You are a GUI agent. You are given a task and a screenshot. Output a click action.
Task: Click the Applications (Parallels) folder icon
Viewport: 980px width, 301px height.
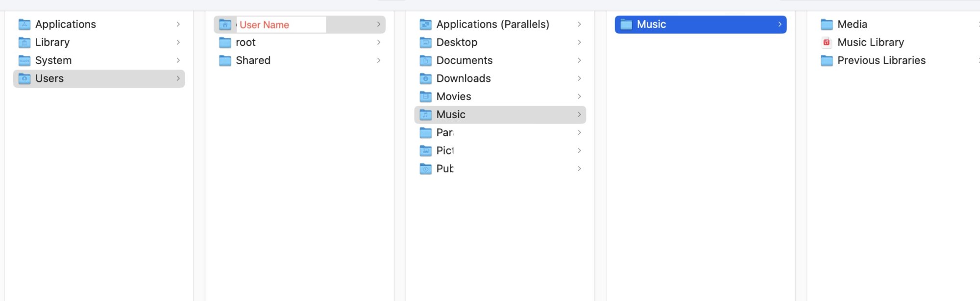426,25
